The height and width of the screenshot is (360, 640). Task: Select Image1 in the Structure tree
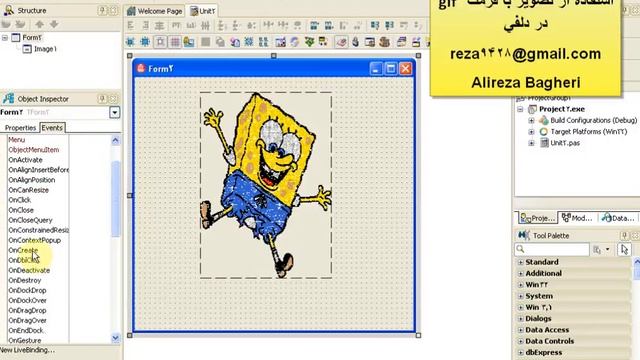click(45, 49)
